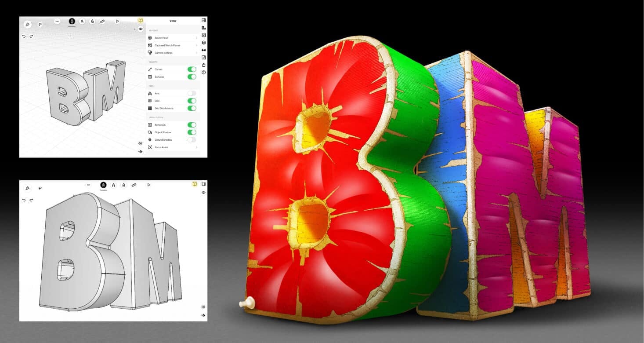Screen dimensions: 644x343
Task: Redo action in lower window
Action: click(x=32, y=200)
